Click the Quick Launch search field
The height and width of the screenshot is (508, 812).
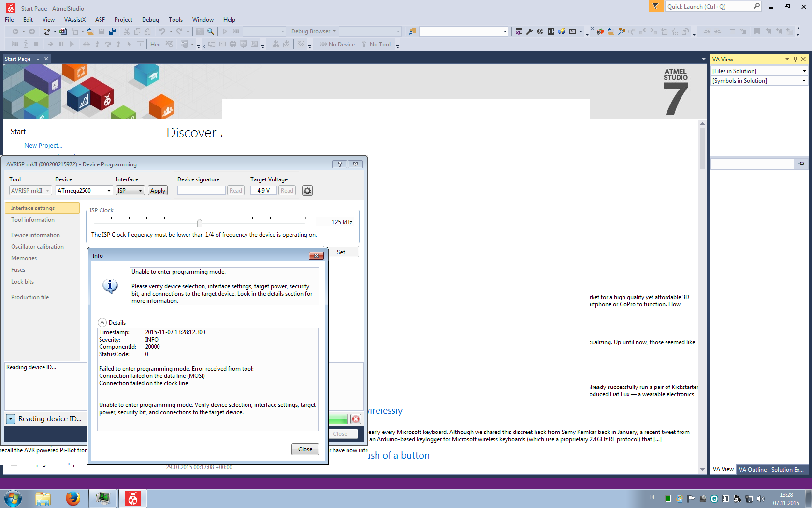pos(709,6)
